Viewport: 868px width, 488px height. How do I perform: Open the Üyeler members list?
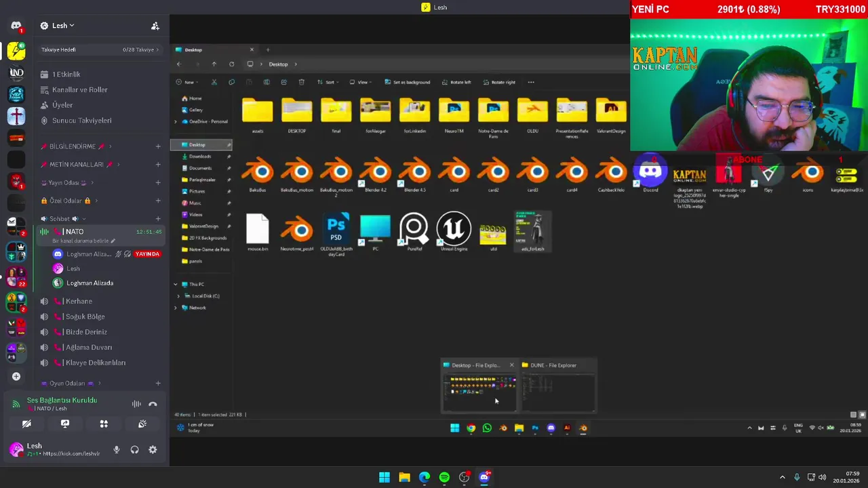click(62, 105)
